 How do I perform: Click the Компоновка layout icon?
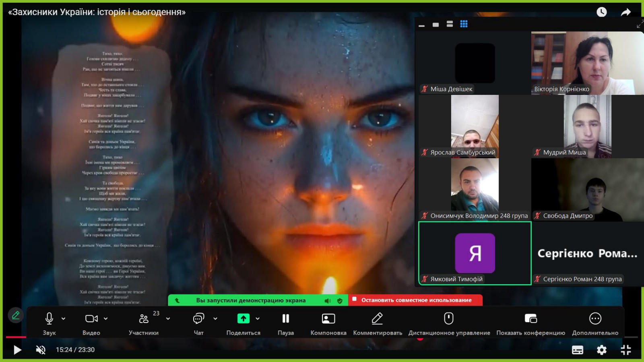[328, 319]
